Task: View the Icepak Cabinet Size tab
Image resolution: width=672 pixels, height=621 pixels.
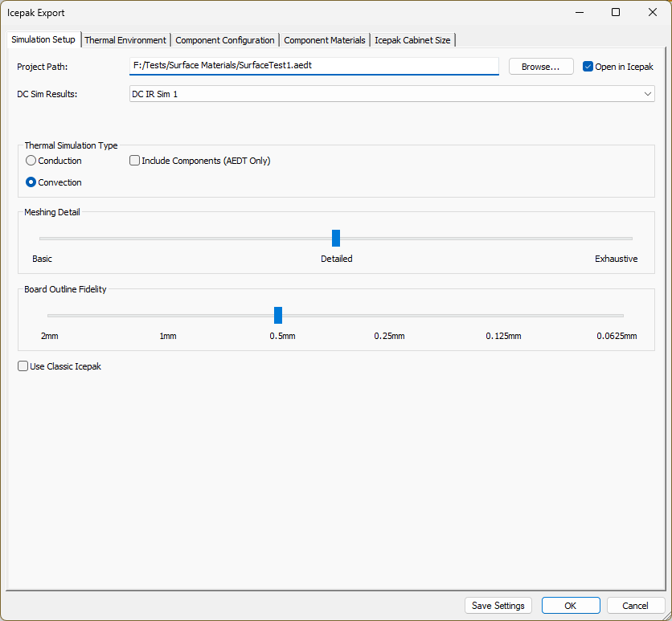Action: tap(412, 39)
